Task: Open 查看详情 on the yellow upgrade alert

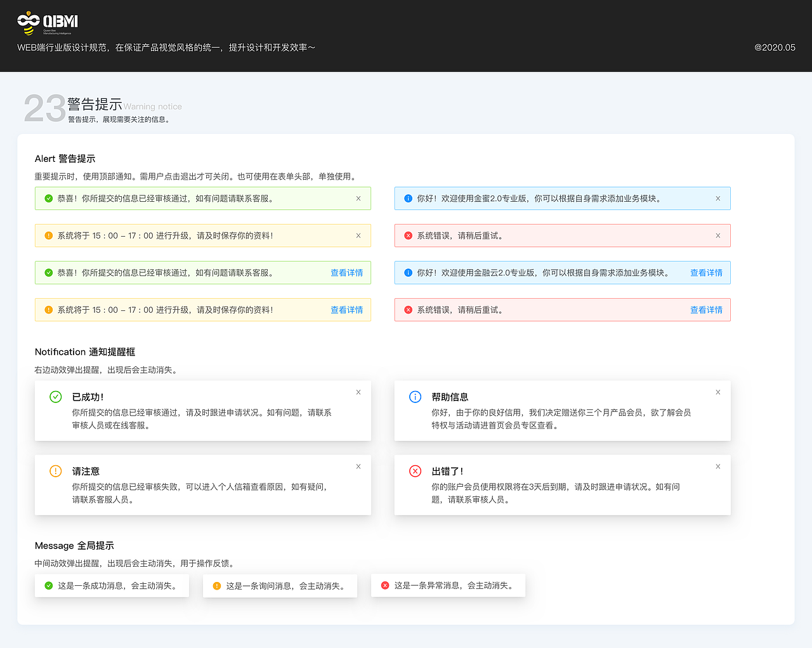Action: coord(347,310)
